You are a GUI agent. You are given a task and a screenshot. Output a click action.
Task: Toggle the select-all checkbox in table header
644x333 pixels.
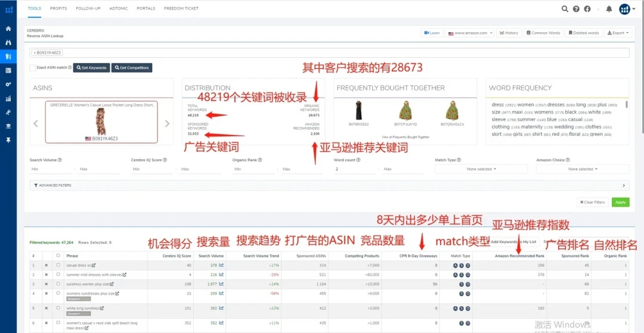tap(58, 256)
